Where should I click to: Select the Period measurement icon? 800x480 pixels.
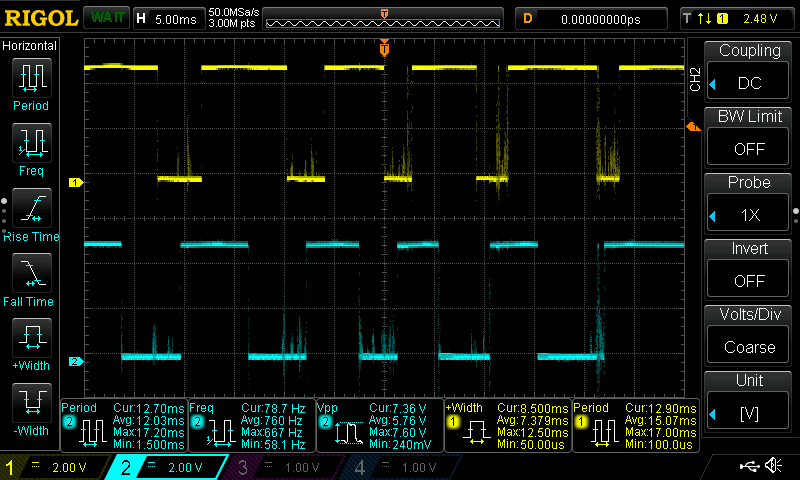[x=30, y=78]
